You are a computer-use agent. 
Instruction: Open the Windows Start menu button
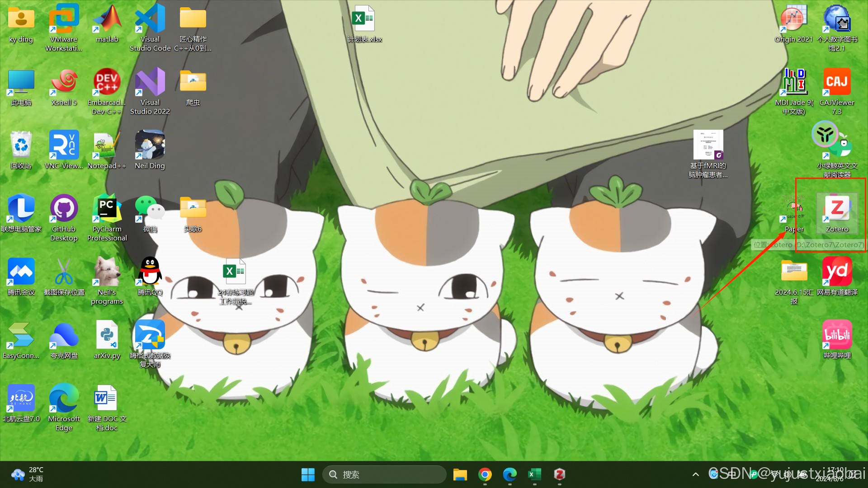[x=308, y=474]
